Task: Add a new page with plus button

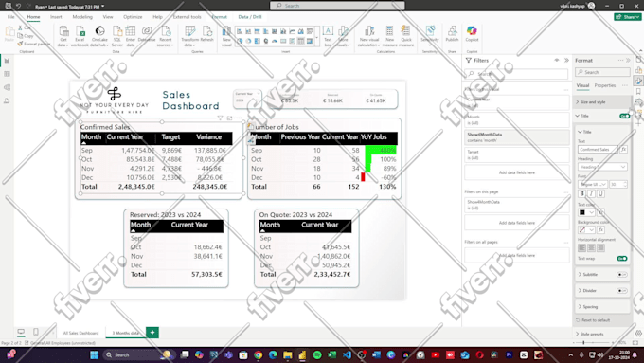Action: (152, 332)
